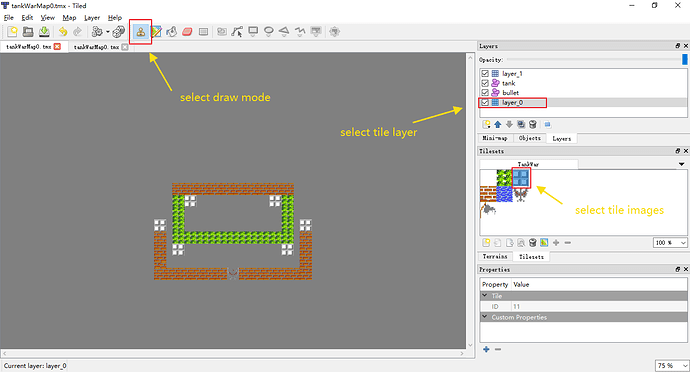Switch to the Terrains tab
The image size is (690, 372).
coord(495,257)
